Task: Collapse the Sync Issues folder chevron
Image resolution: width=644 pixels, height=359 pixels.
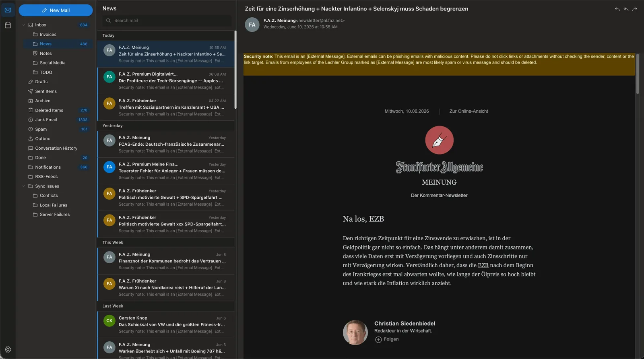Action: click(x=24, y=186)
